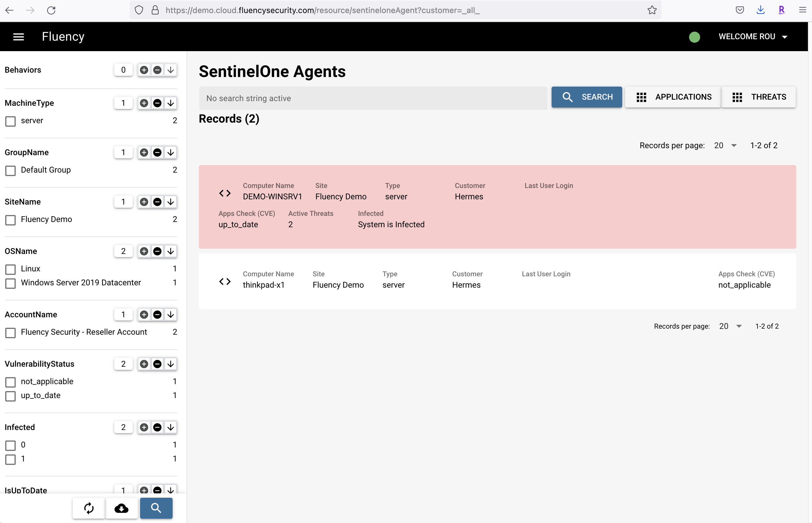Check the up_to_date VulnerabilityStatus checkbox
Screen dimensions: 812x523
(x=10, y=396)
